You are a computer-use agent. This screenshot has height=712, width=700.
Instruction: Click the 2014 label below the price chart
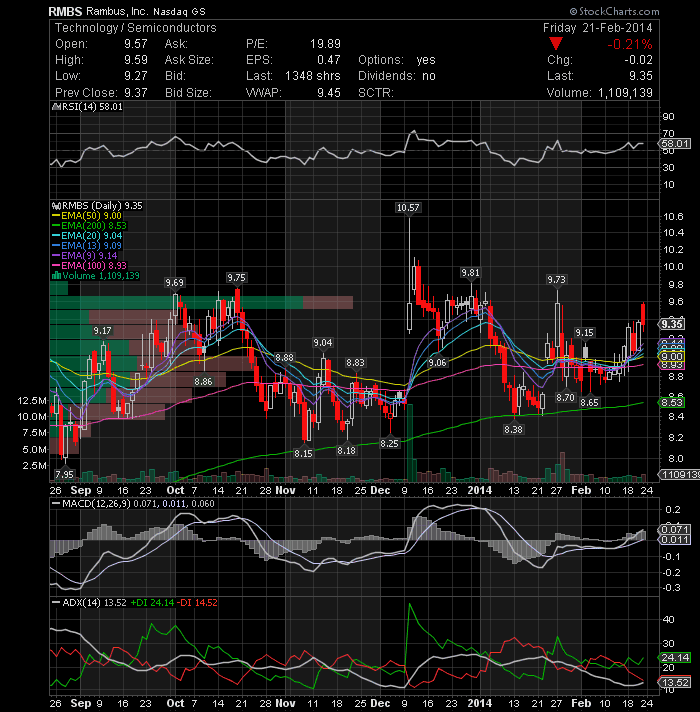(x=480, y=490)
